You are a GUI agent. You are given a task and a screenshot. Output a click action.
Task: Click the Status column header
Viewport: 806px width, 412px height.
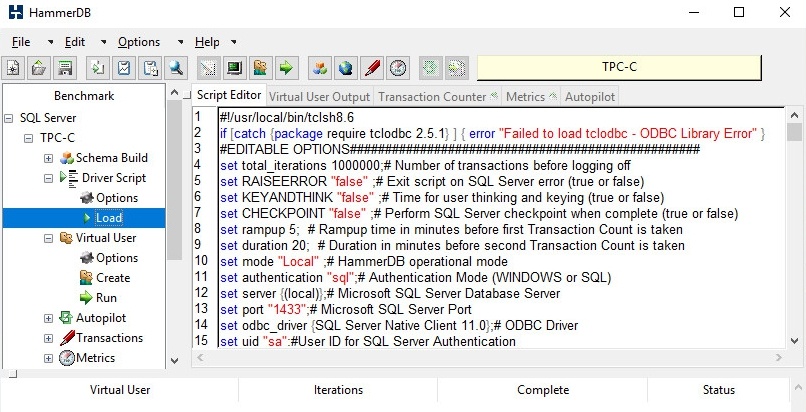(719, 390)
